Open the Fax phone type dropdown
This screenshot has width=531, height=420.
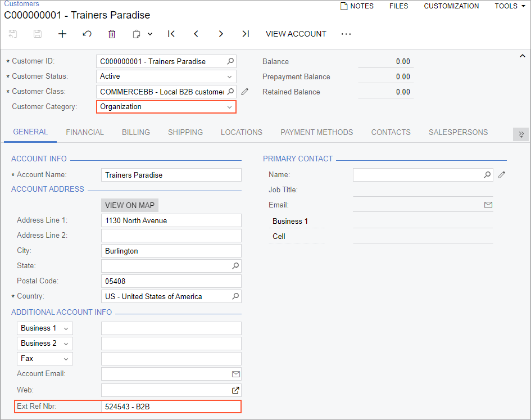point(66,359)
